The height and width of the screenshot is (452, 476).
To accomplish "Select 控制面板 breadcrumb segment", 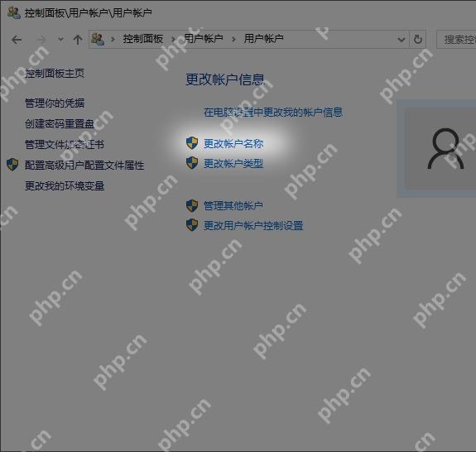I will [x=143, y=39].
